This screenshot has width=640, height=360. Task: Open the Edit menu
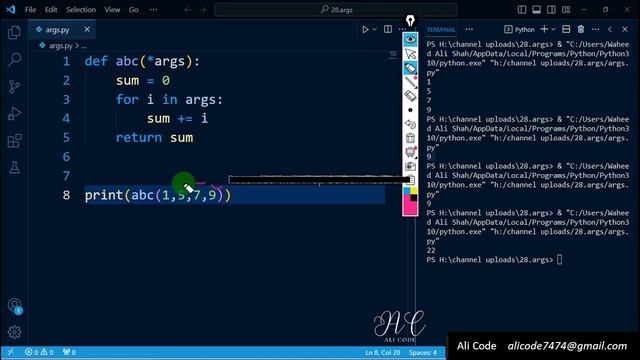pyautogui.click(x=51, y=9)
